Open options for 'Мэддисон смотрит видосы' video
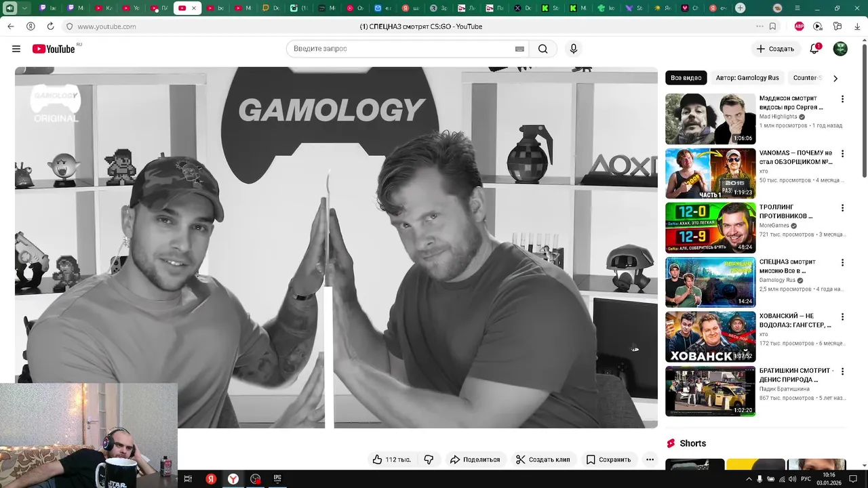 842,99
